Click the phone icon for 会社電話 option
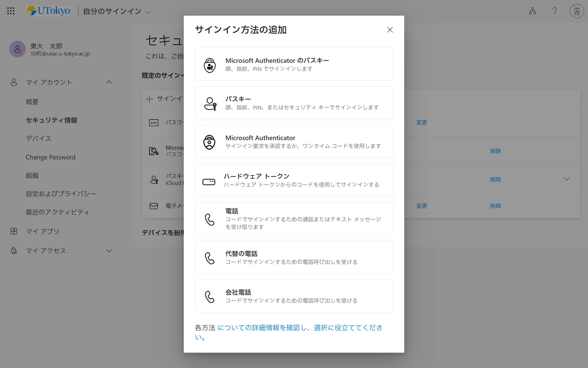The height and width of the screenshot is (368, 588). pyautogui.click(x=209, y=297)
